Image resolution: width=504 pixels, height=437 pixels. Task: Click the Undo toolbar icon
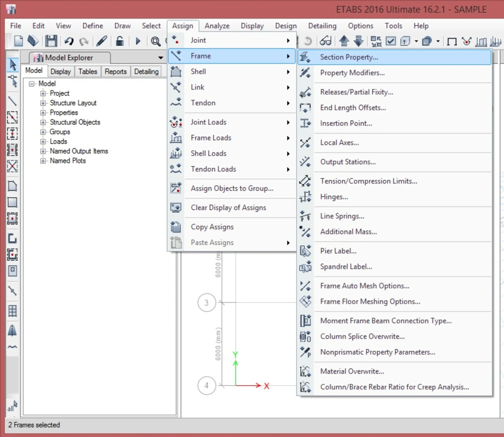69,41
